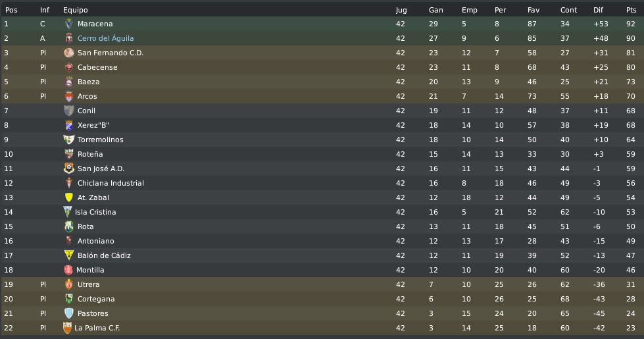The width and height of the screenshot is (644, 339).
Task: Click the Maracena club crest icon
Action: coord(69,24)
